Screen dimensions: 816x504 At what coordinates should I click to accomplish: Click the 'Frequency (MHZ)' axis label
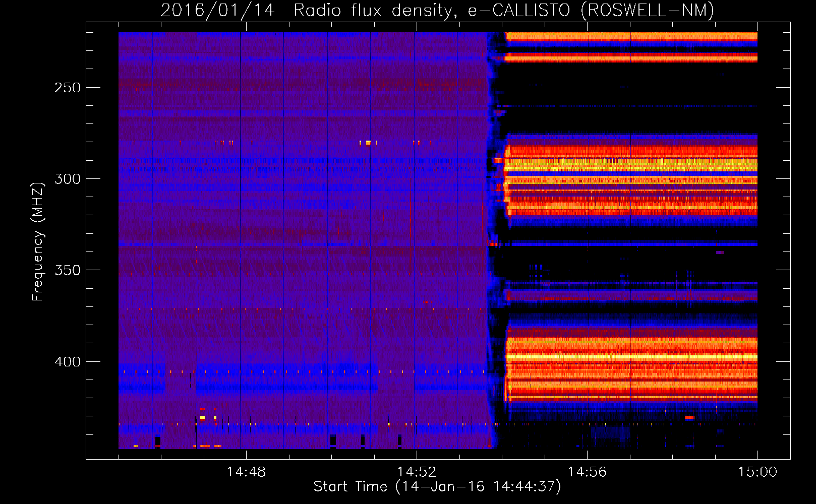(38, 242)
